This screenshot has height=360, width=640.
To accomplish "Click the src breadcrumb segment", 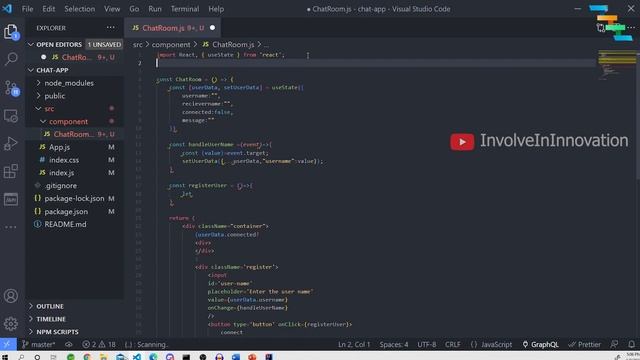I will coord(138,44).
